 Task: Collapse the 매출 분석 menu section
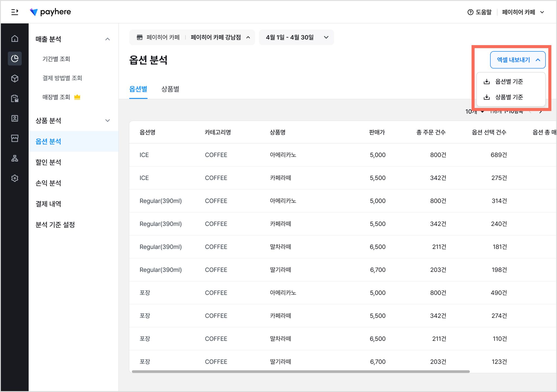pos(107,39)
